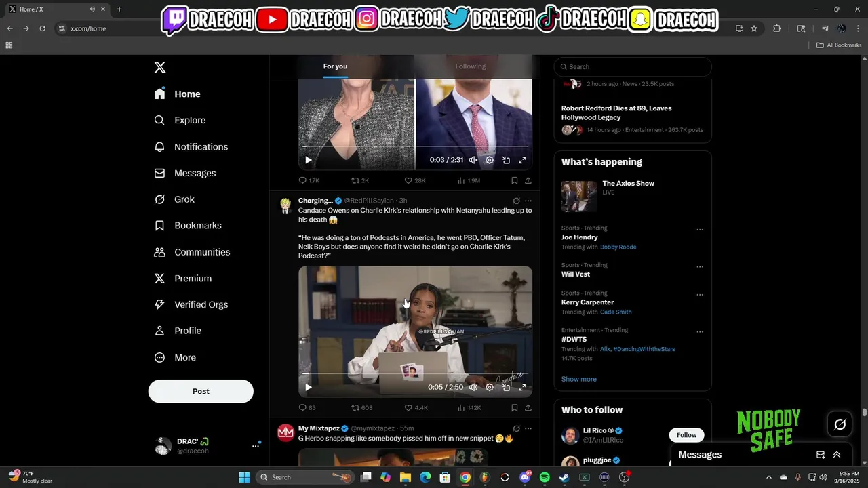Click the X search field

coord(633,66)
